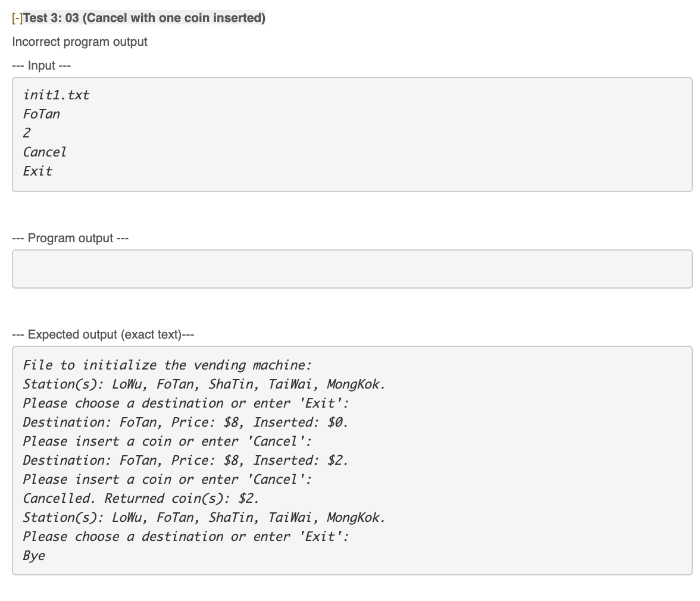Click the init1.txt line in Input box
Viewport: 700px width, 601px height.
[56, 95]
